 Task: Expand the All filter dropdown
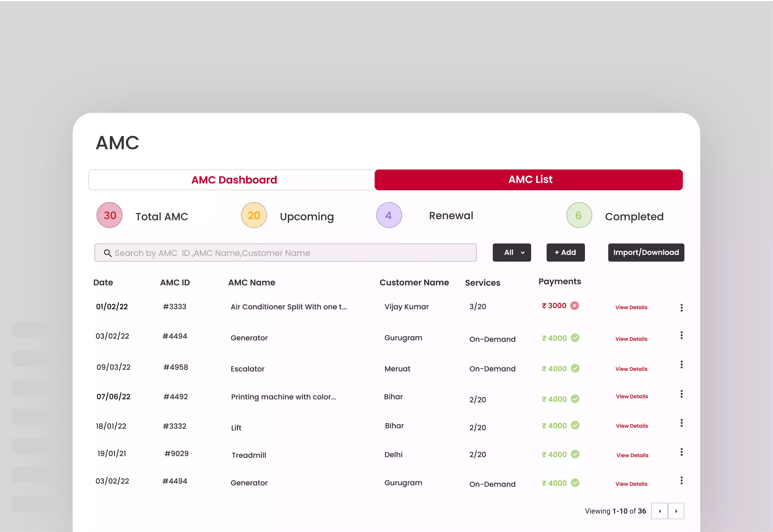coord(512,253)
